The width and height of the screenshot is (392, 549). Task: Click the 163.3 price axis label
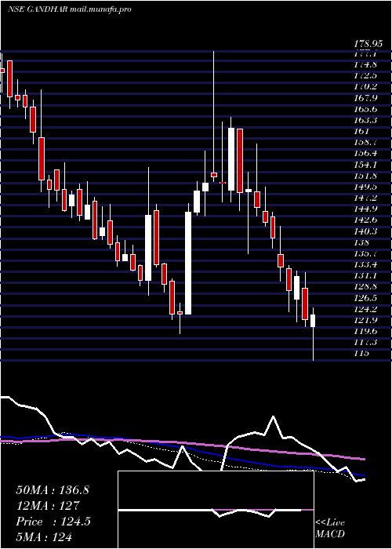[365, 121]
